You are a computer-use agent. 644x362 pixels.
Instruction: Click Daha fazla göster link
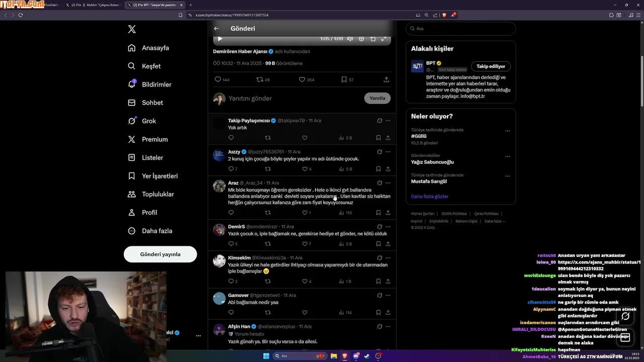pyautogui.click(x=430, y=197)
